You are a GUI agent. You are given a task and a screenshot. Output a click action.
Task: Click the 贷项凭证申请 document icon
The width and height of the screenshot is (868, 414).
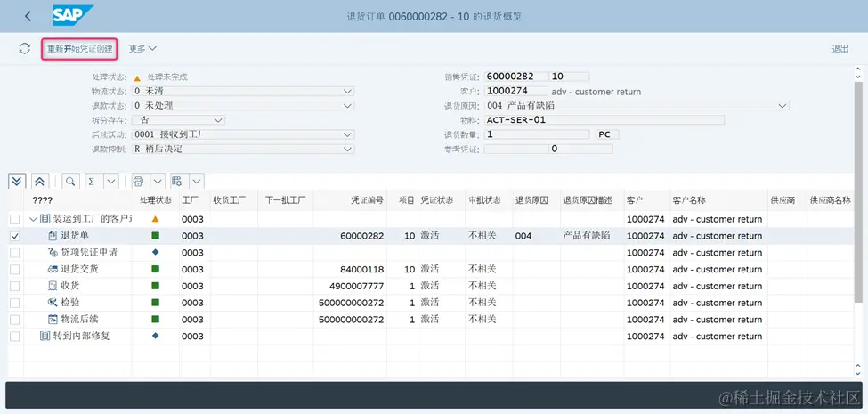53,252
